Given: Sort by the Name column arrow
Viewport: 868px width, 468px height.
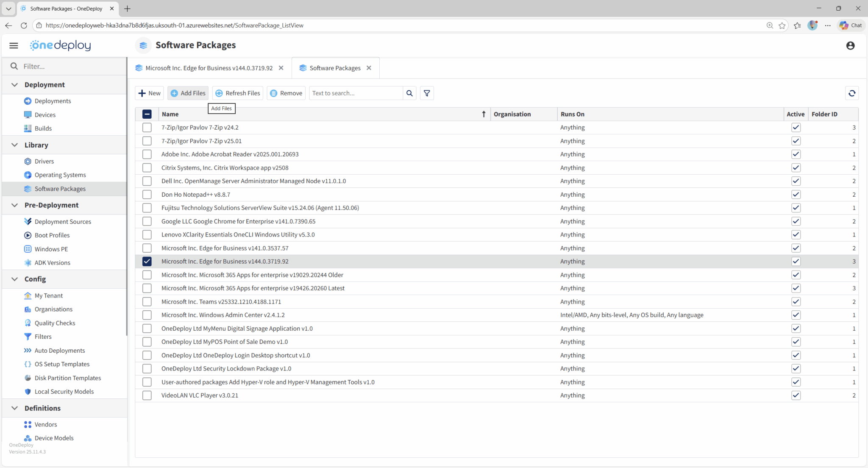Looking at the screenshot, I should coord(484,114).
